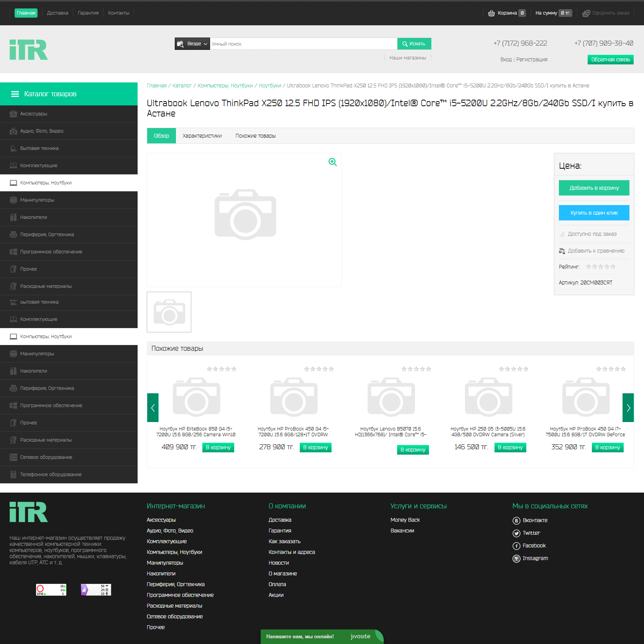Click Купить в один клик button
The image size is (644, 644).
coord(594,213)
